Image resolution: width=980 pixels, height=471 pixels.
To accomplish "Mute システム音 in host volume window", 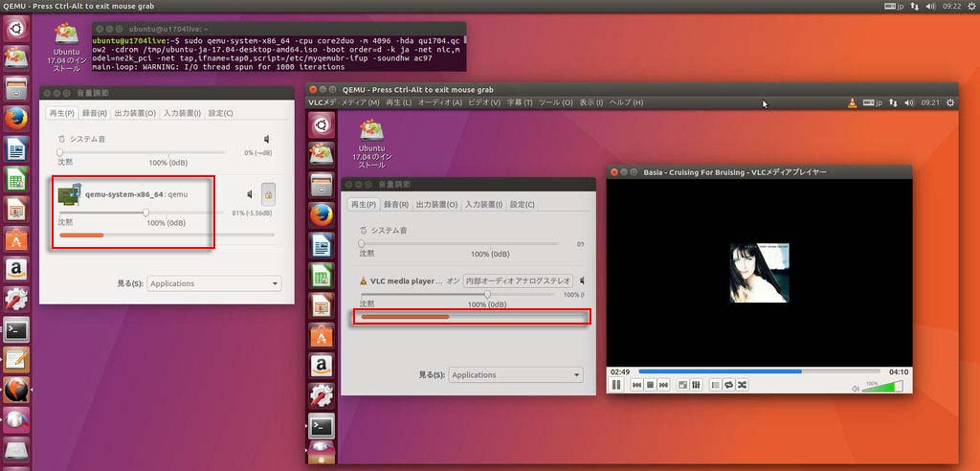I will coord(267,139).
